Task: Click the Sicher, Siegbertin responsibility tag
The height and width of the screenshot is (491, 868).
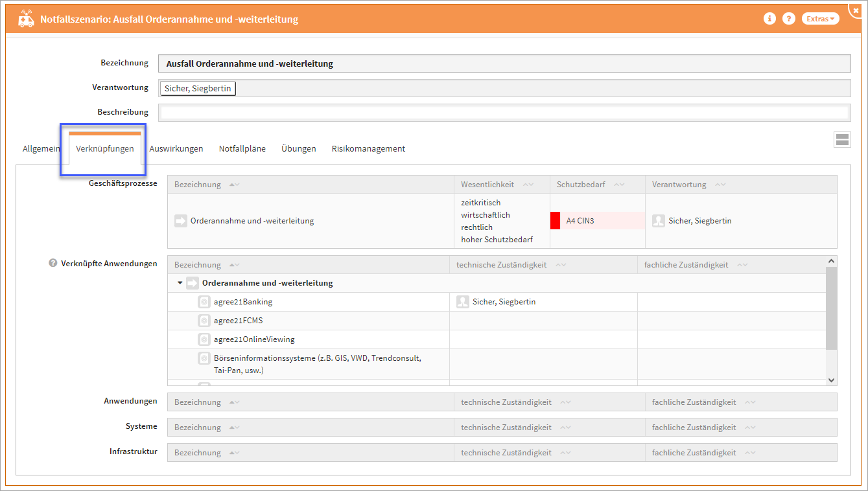Action: pyautogui.click(x=198, y=88)
